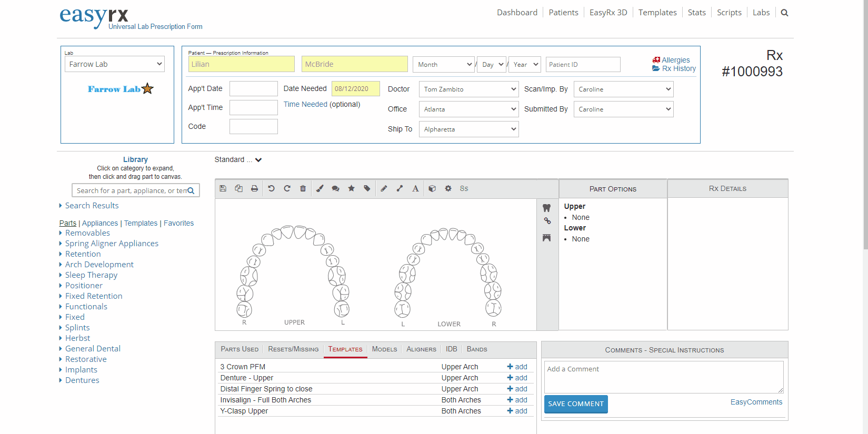Switch to the Aligners tab
Viewport: 868px width, 434px height.
(x=421, y=349)
